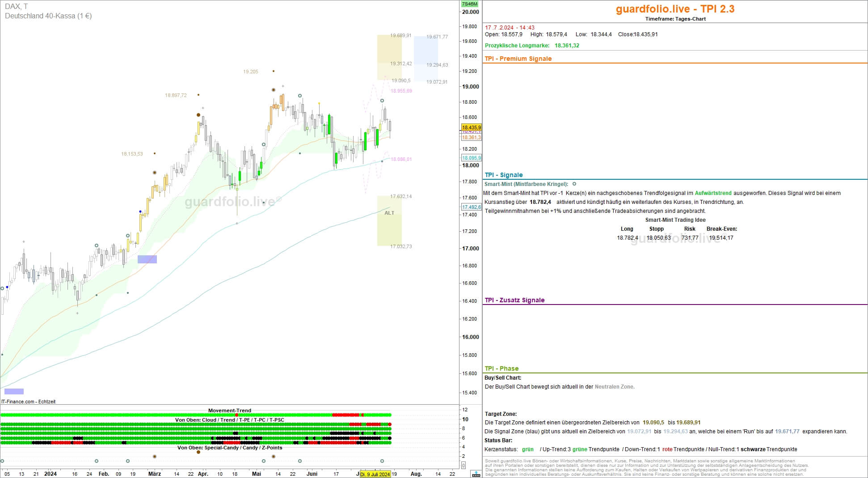
Task: Click the bold 18.782,4 activation value in the Smart-Mint text
Action: 540,202
